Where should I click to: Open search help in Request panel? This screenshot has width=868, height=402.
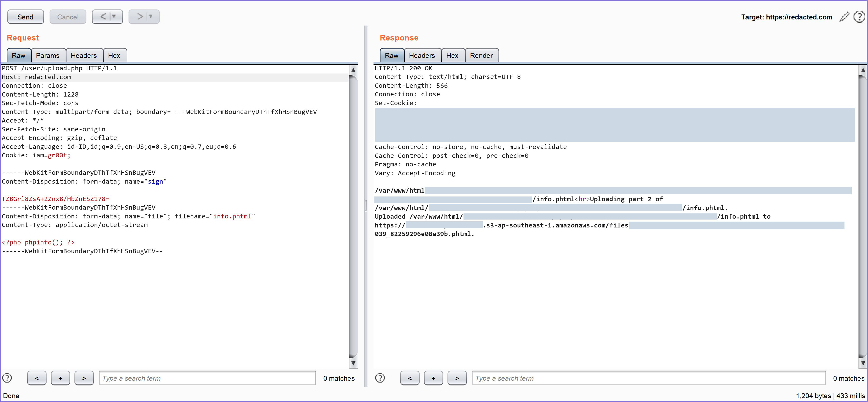7,378
